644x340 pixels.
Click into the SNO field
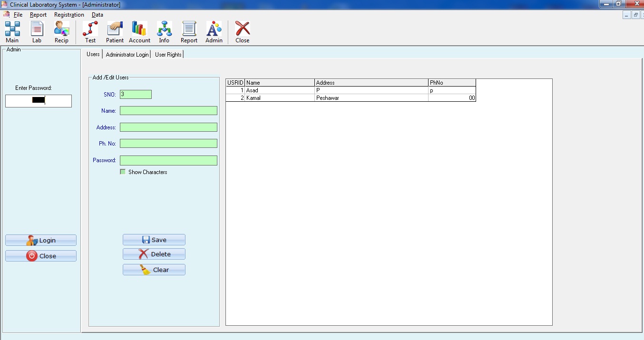[136, 94]
